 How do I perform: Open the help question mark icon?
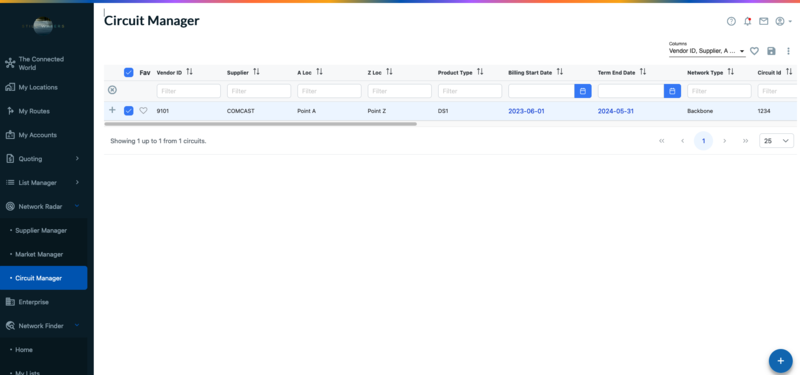click(x=731, y=21)
